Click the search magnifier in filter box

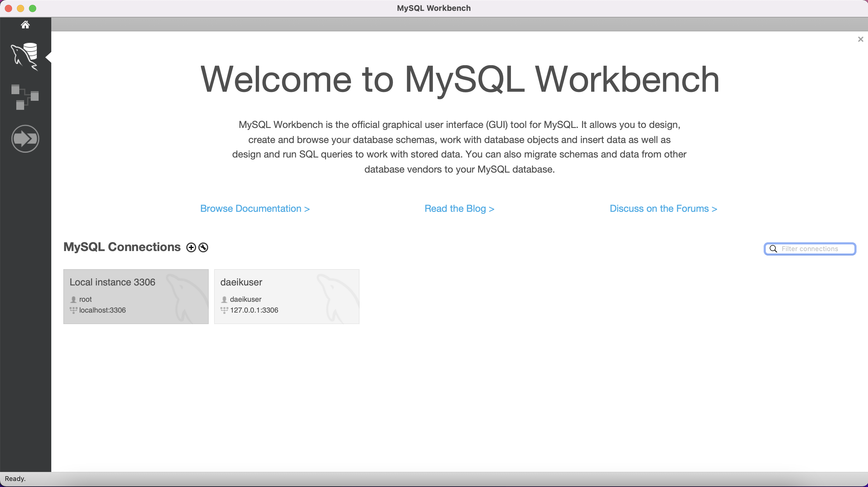point(773,249)
